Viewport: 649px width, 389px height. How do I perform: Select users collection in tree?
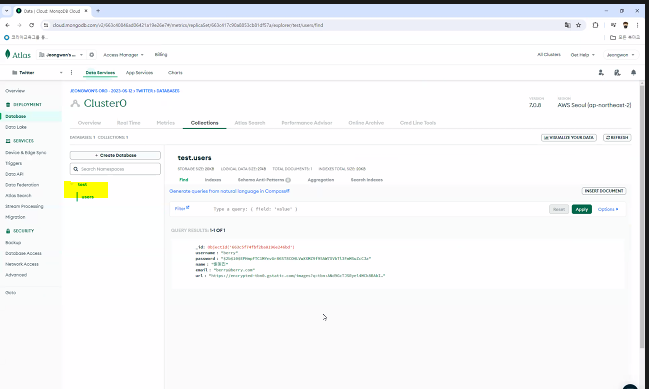tap(87, 197)
